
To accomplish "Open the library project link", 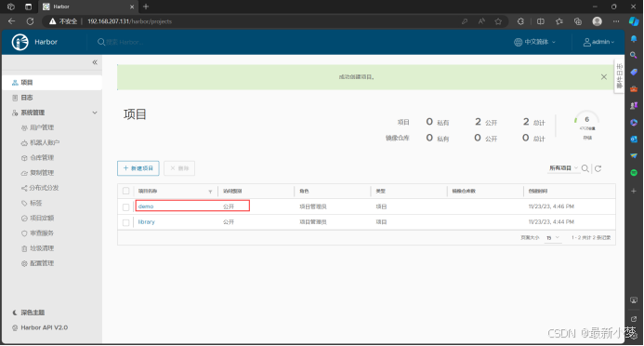I will pyautogui.click(x=147, y=222).
